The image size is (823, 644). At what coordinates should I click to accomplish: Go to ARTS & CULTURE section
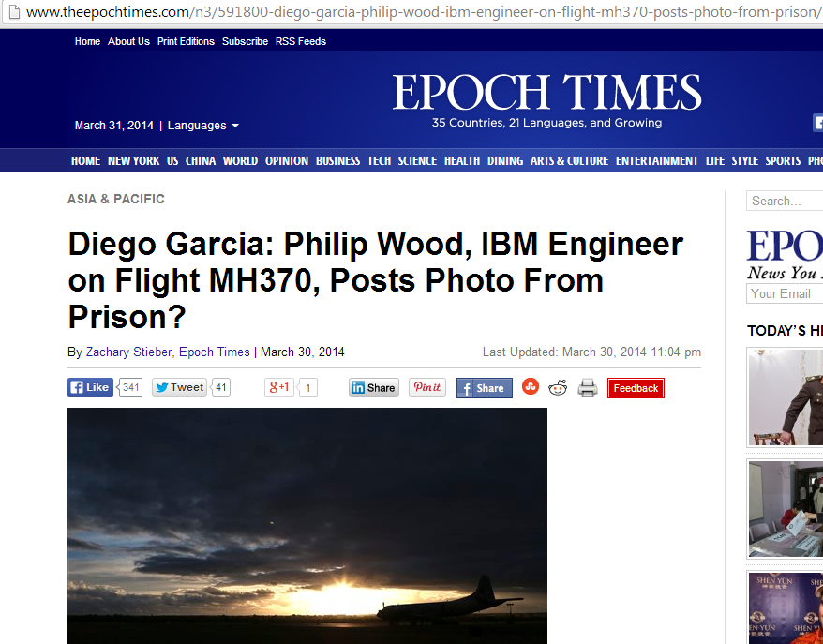[570, 161]
